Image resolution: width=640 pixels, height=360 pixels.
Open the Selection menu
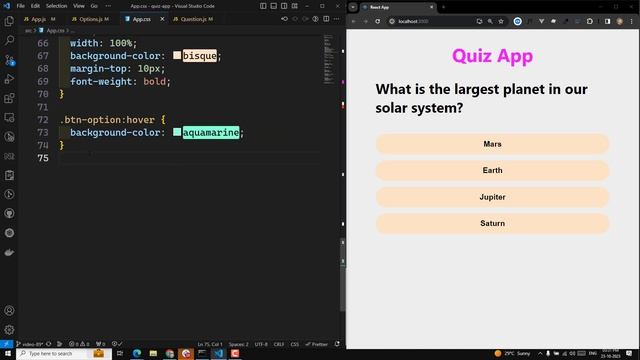tap(56, 6)
